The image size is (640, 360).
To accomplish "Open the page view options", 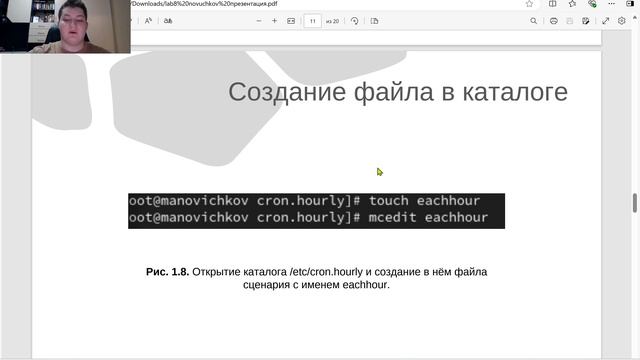I will pos(374,21).
